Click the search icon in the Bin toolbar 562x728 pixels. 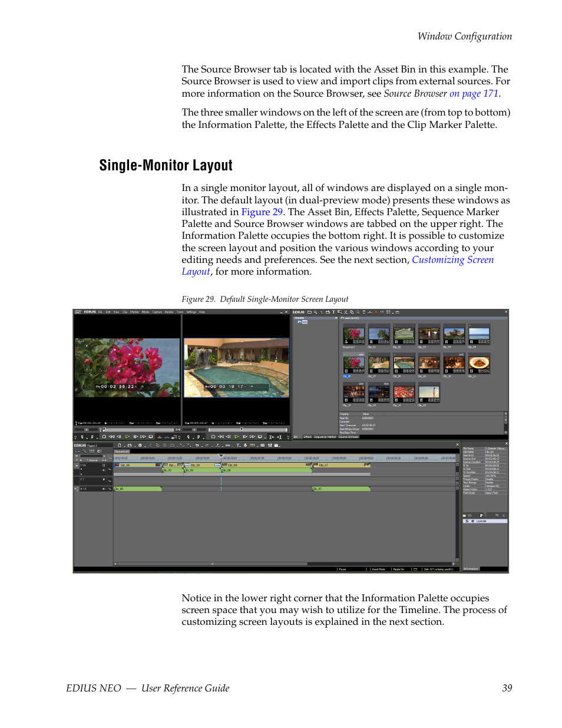point(316,312)
